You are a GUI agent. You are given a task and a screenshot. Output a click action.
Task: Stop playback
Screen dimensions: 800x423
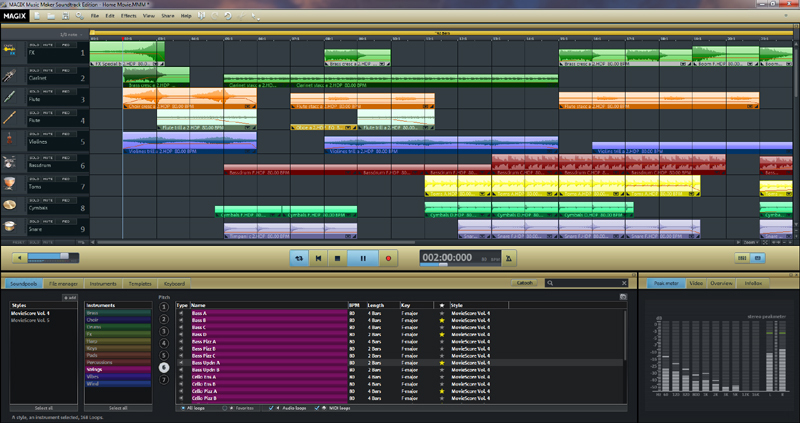pyautogui.click(x=337, y=258)
